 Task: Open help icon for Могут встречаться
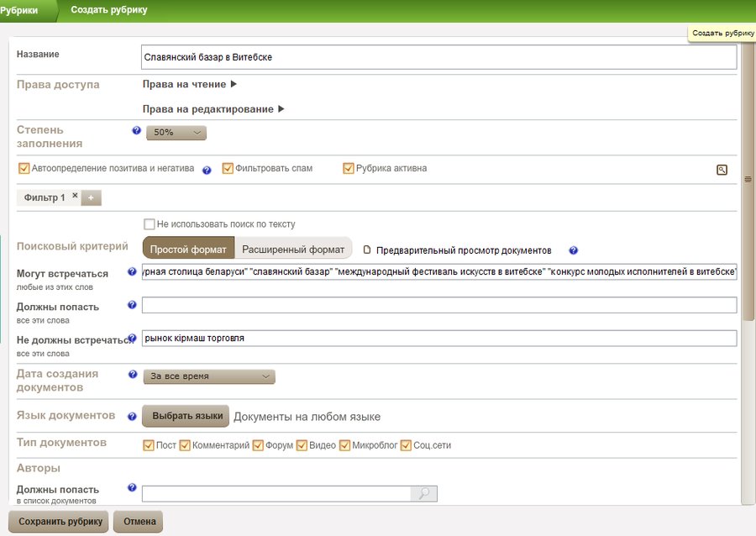coord(132,272)
